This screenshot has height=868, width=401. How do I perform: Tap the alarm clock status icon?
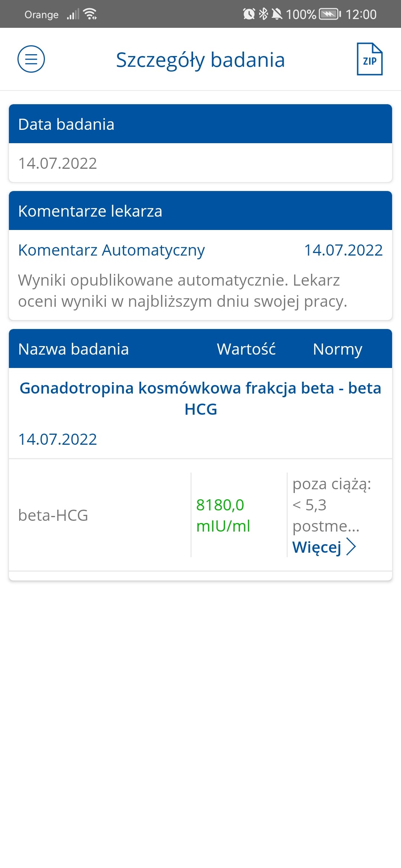pos(249,14)
